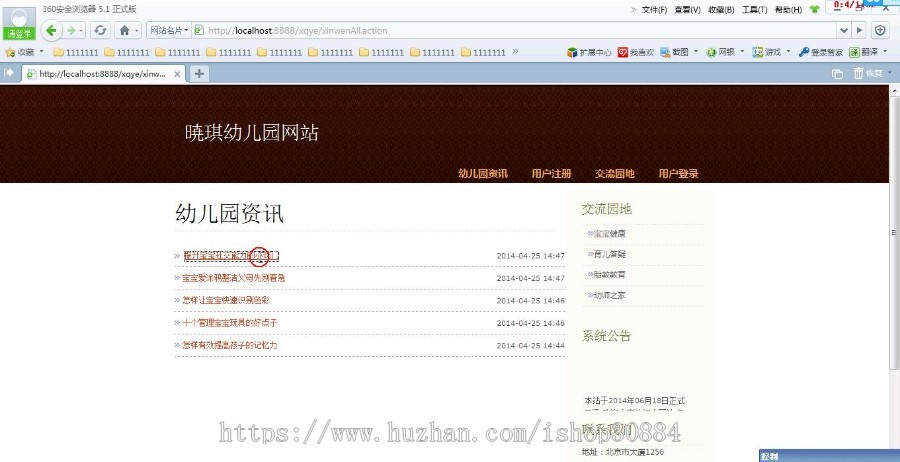Image resolution: width=900 pixels, height=462 pixels.
Task: Expand the 截图 dropdown arrow
Action: coord(696,52)
